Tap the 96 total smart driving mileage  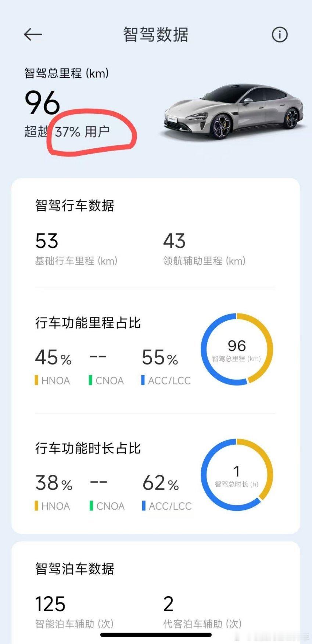(x=42, y=103)
